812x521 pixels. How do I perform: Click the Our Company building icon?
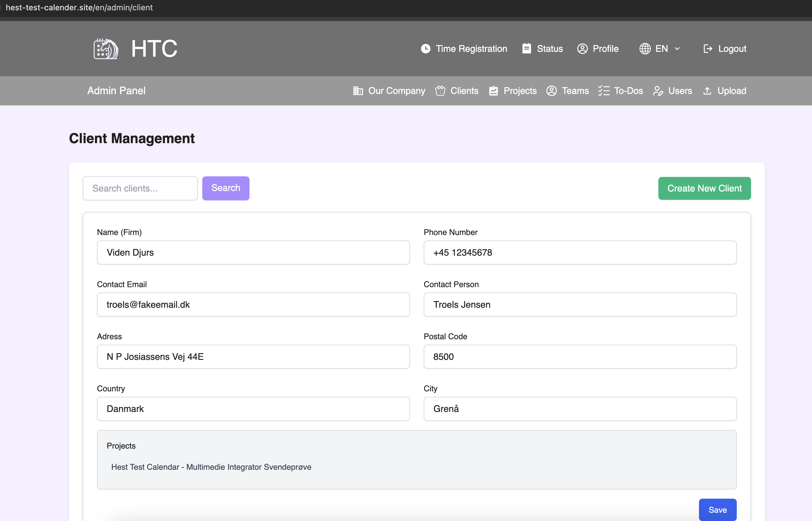pos(358,91)
